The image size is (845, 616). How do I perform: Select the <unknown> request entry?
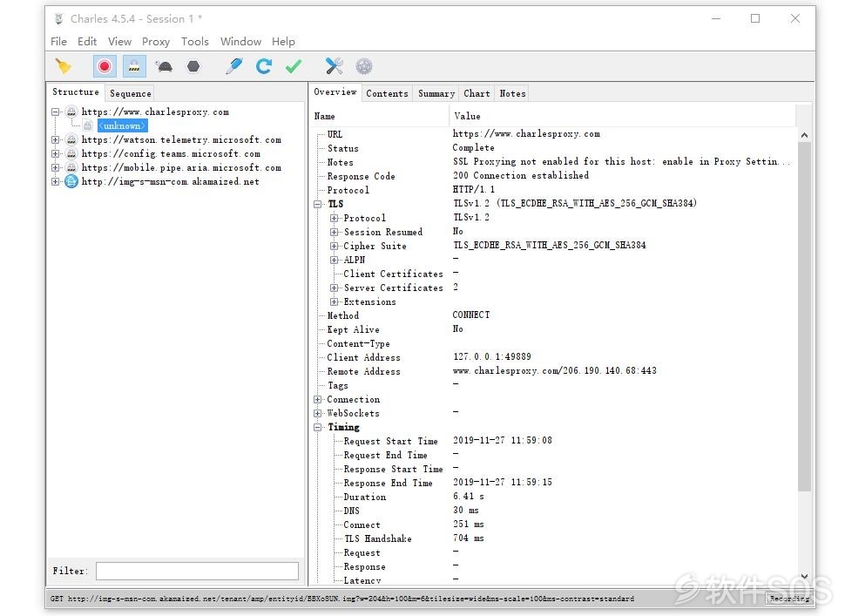tap(123, 125)
